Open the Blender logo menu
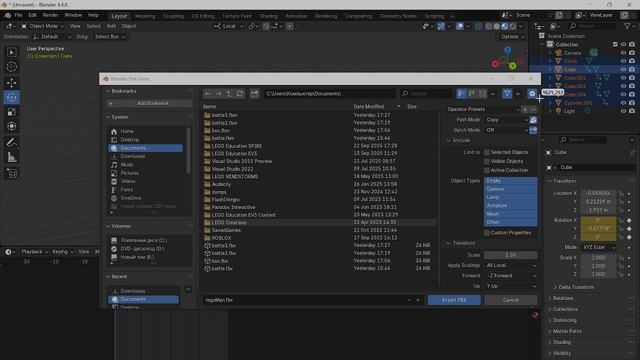The height and width of the screenshot is (360, 640). pyautogui.click(x=7, y=15)
